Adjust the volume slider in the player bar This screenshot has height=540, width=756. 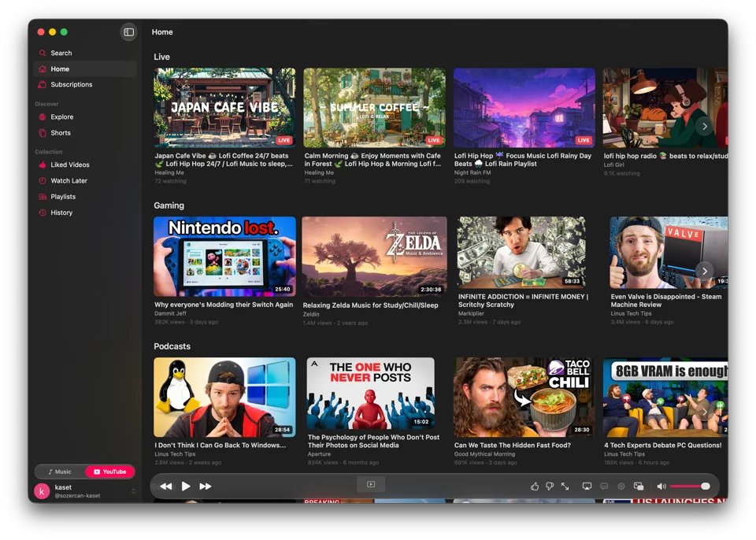coord(690,486)
